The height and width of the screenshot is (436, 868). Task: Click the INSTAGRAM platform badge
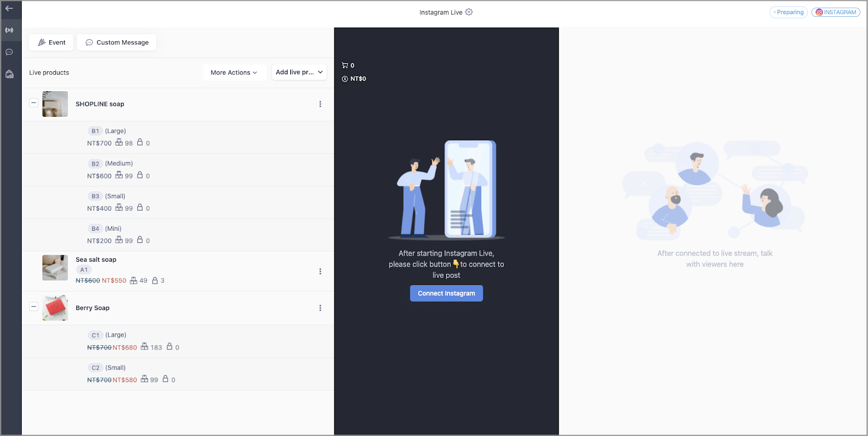coord(836,12)
